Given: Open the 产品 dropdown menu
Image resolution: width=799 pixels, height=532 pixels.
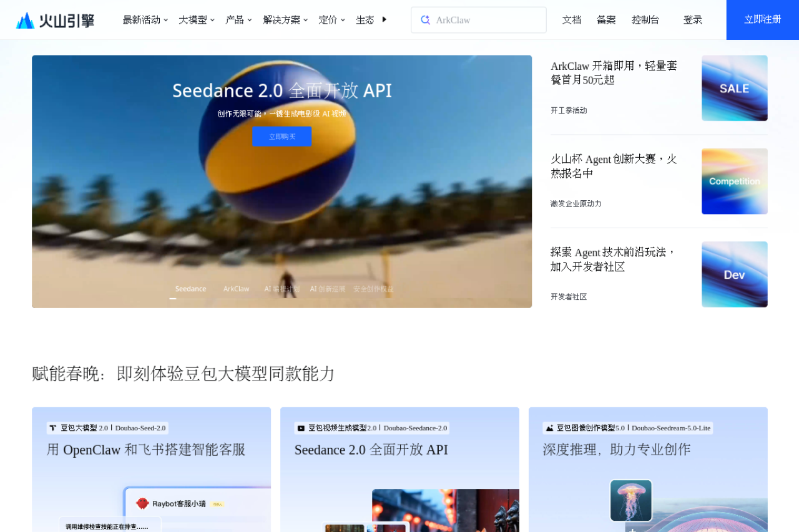Looking at the screenshot, I should click(x=238, y=20).
